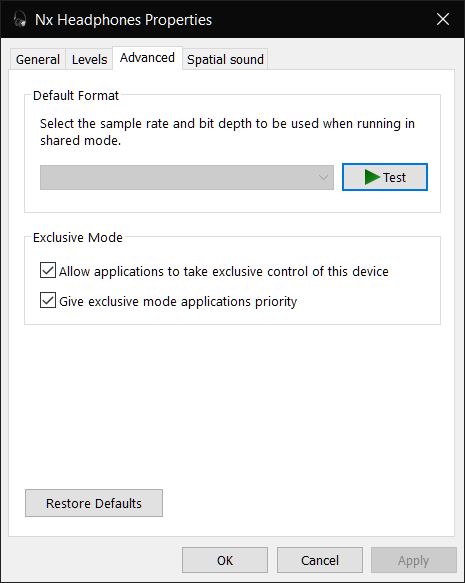Click the green play triangle on Test

[x=372, y=177]
